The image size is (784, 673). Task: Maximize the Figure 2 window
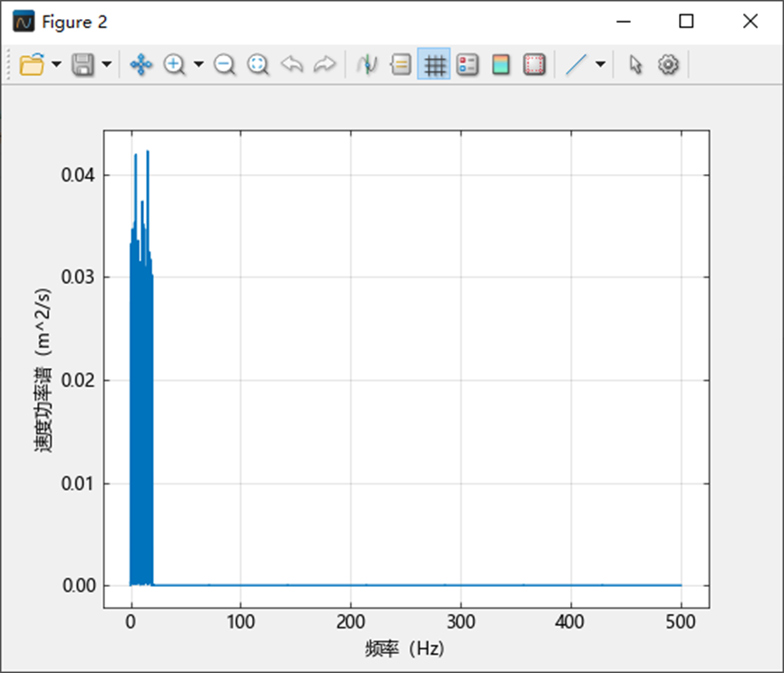click(x=686, y=22)
